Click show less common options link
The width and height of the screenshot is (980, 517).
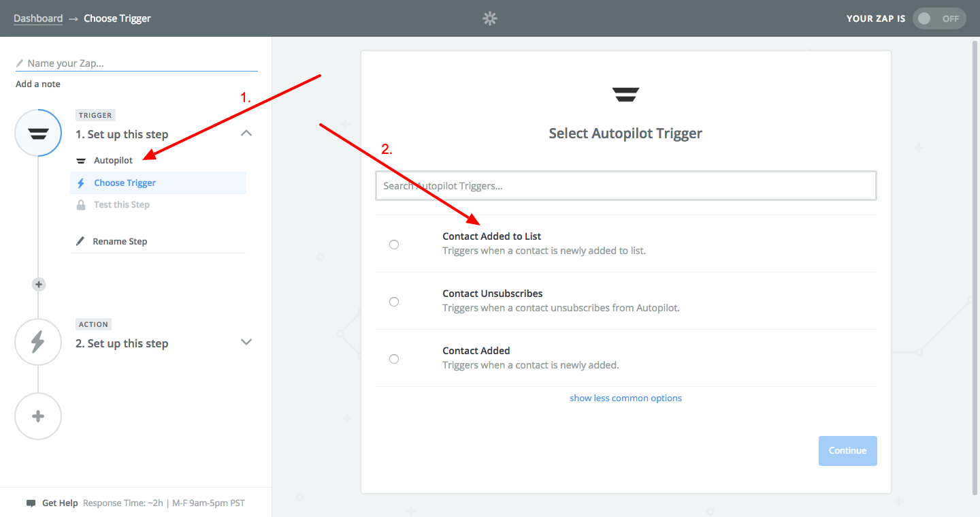[625, 398]
